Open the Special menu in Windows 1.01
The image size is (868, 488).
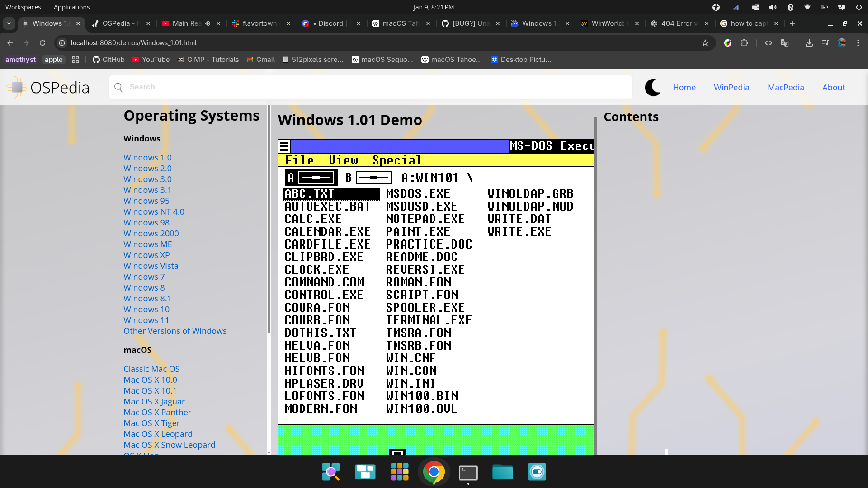(x=397, y=160)
